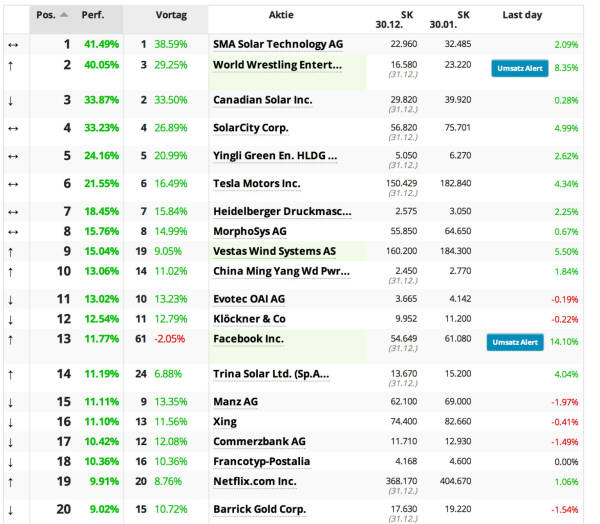Image resolution: width=600 pixels, height=524 pixels.
Task: Click the down arrow icon in Canadian Solar row
Action: [x=10, y=100]
